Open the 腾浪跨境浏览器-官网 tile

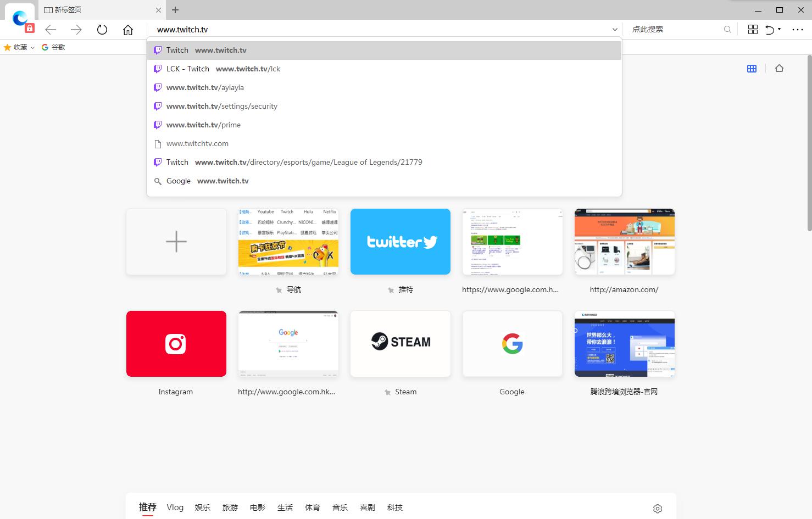pos(625,344)
